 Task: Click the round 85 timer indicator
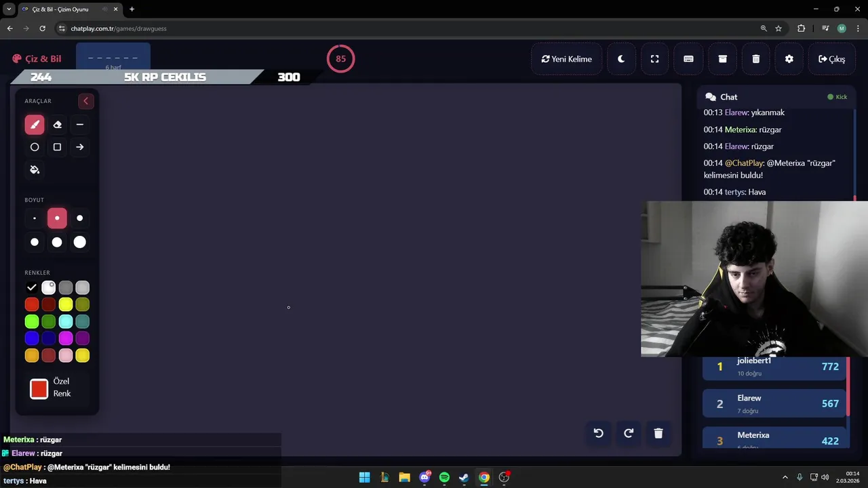[x=340, y=59]
